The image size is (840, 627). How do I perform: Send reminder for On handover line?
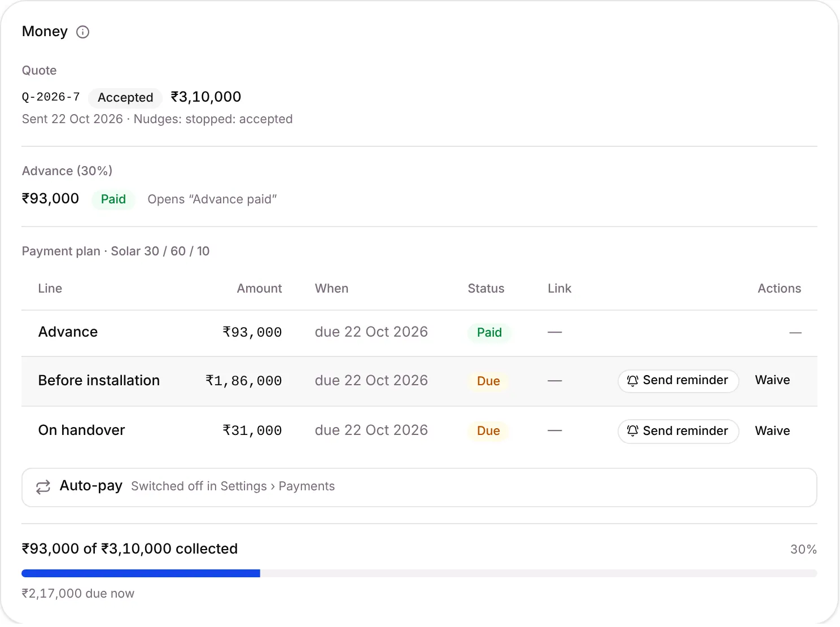[x=678, y=432]
